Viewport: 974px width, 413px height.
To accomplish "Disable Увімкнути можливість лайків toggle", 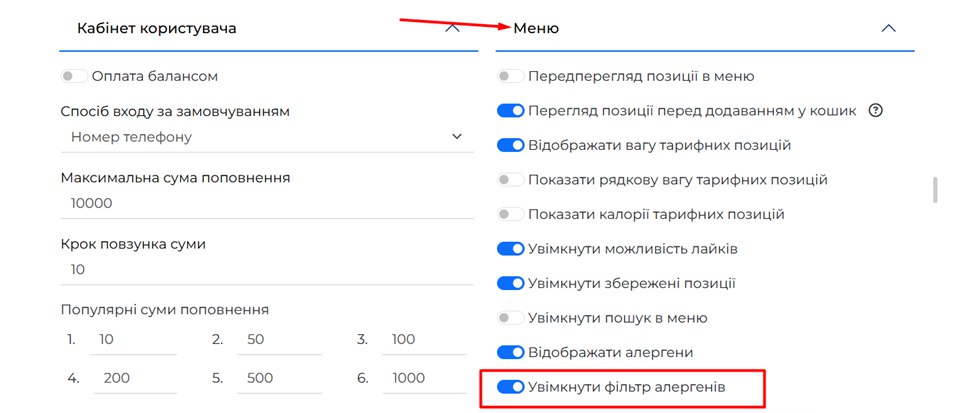I will click(x=510, y=249).
